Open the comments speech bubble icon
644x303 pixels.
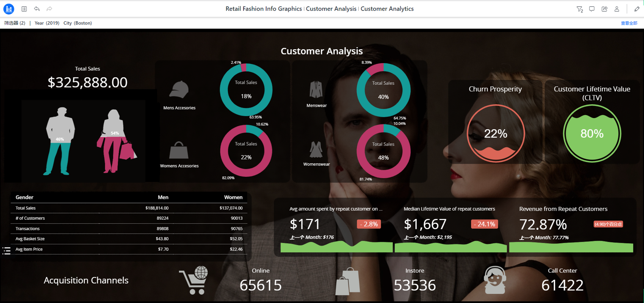[x=592, y=9]
